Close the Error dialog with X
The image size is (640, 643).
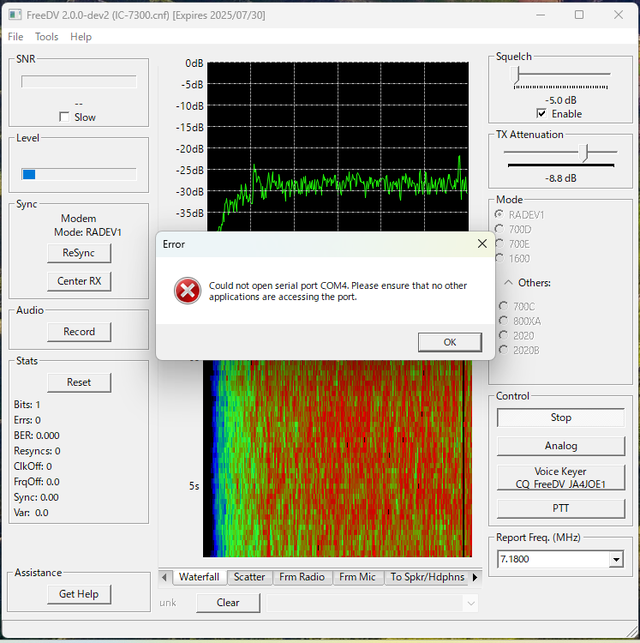pyautogui.click(x=482, y=244)
